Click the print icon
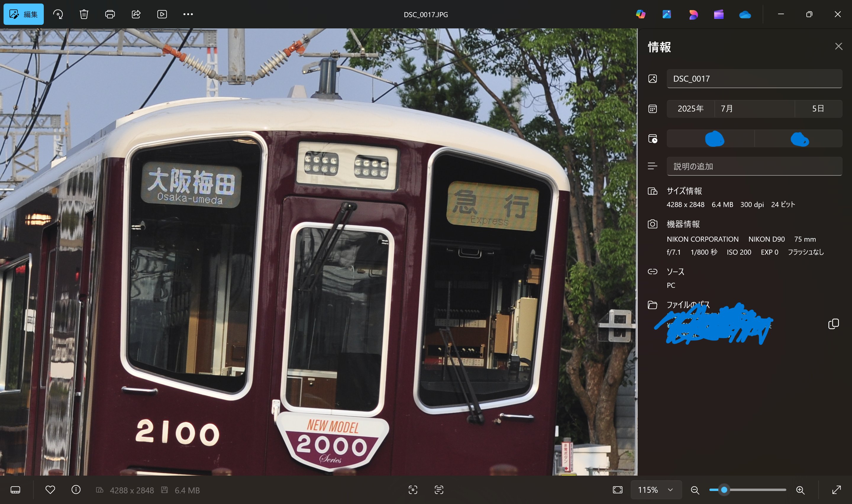 point(110,14)
